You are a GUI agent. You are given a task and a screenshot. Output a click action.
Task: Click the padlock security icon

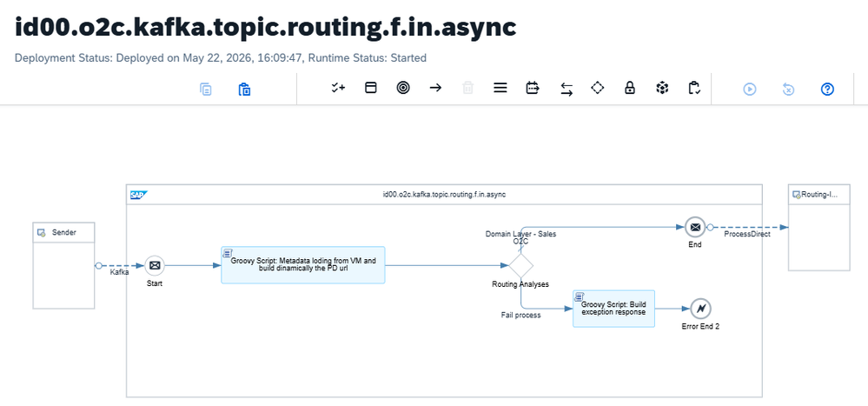coord(629,88)
